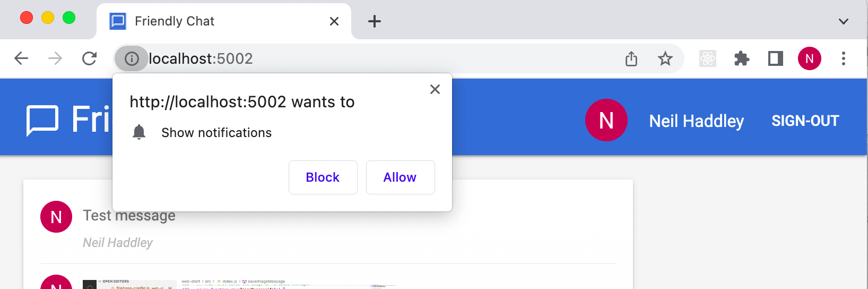Click the SIGN-OUT button
This screenshot has width=868, height=289.
805,121
